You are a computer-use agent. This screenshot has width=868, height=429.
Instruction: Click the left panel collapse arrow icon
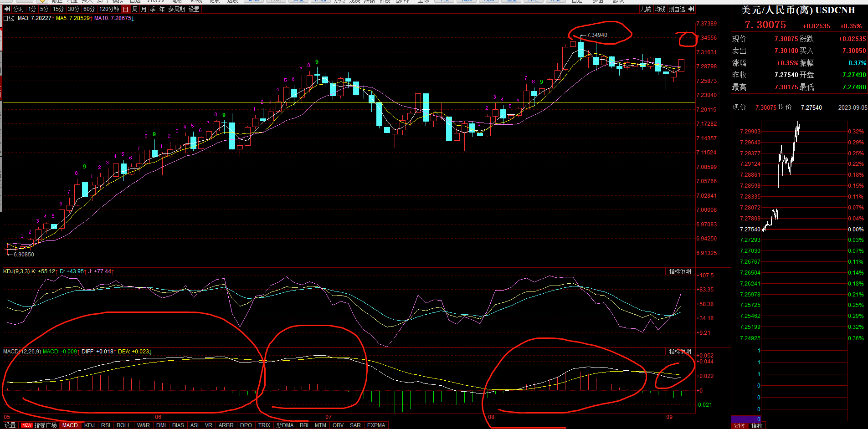coord(7,9)
